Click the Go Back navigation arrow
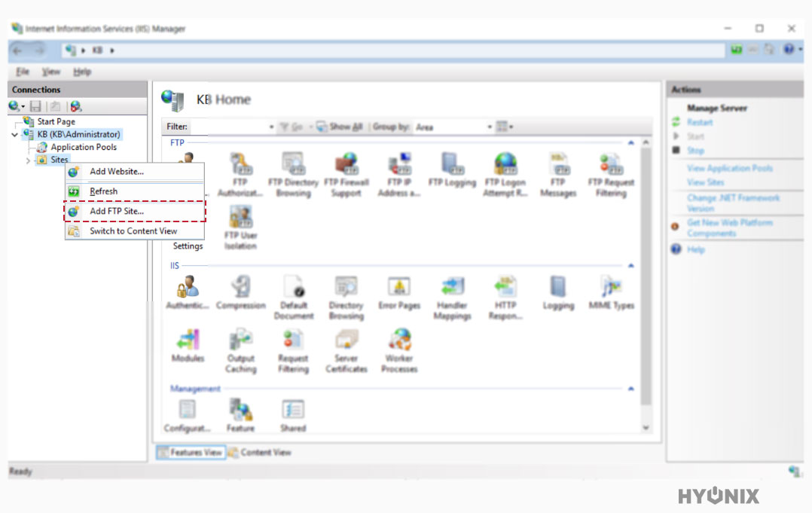812x513 pixels. (x=17, y=50)
